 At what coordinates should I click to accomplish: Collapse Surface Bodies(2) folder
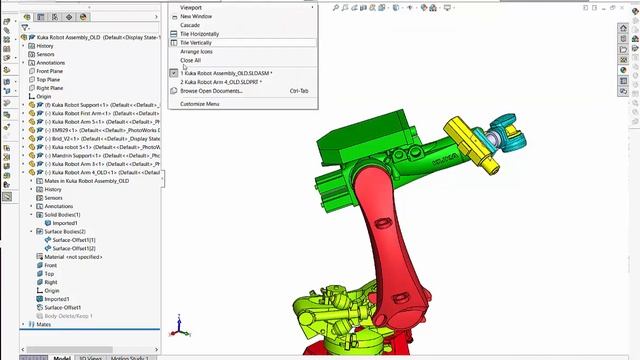point(31,231)
